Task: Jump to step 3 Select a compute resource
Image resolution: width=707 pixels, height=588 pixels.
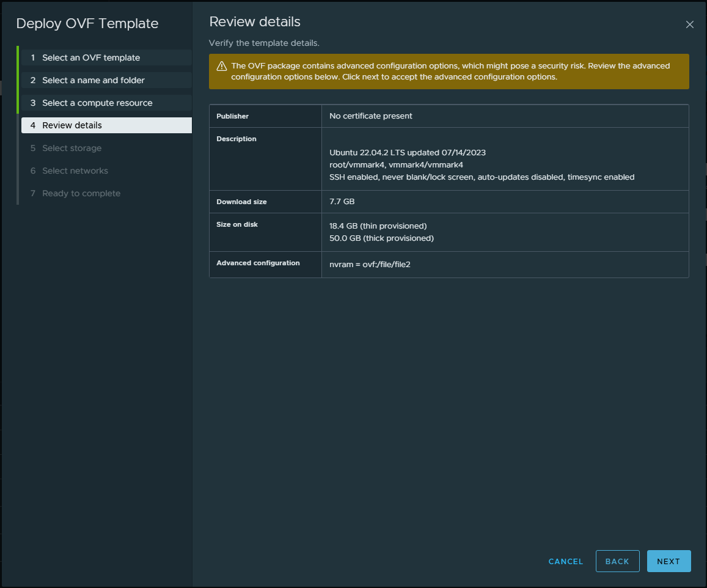Action: pos(97,103)
